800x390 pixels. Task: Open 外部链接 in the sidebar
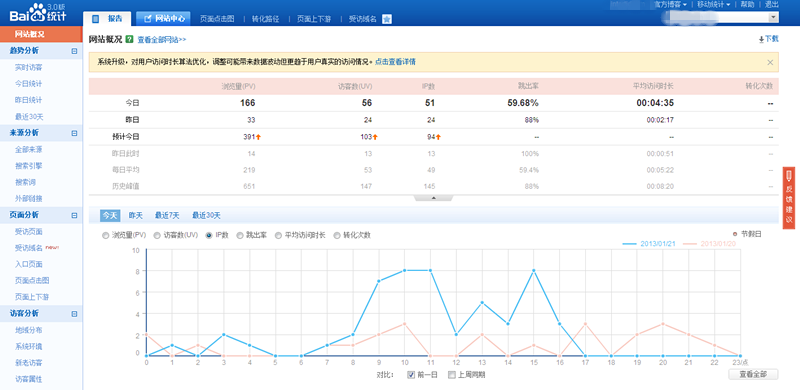click(29, 199)
